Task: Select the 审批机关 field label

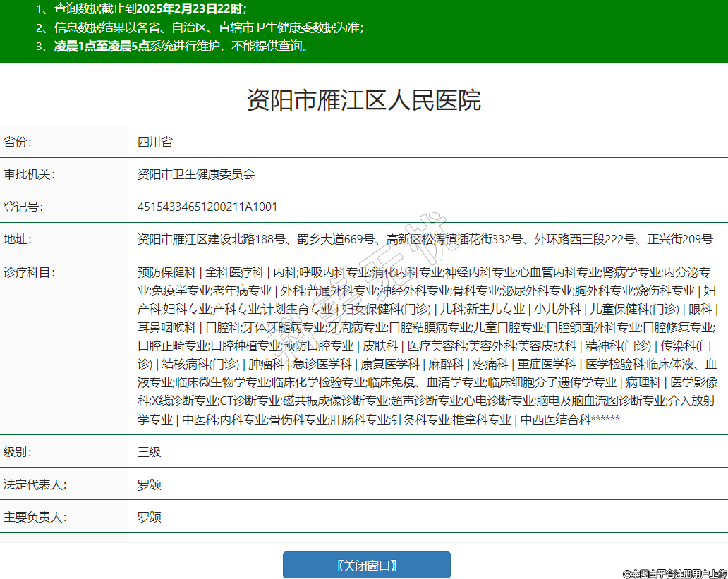Action: (x=29, y=174)
